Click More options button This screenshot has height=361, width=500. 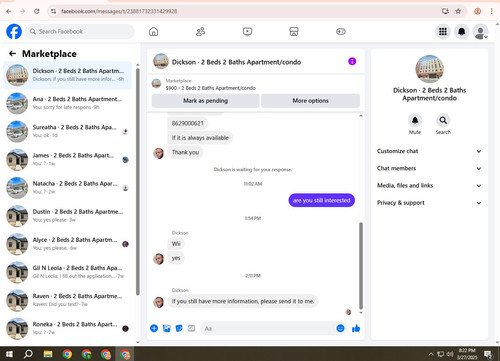click(310, 101)
